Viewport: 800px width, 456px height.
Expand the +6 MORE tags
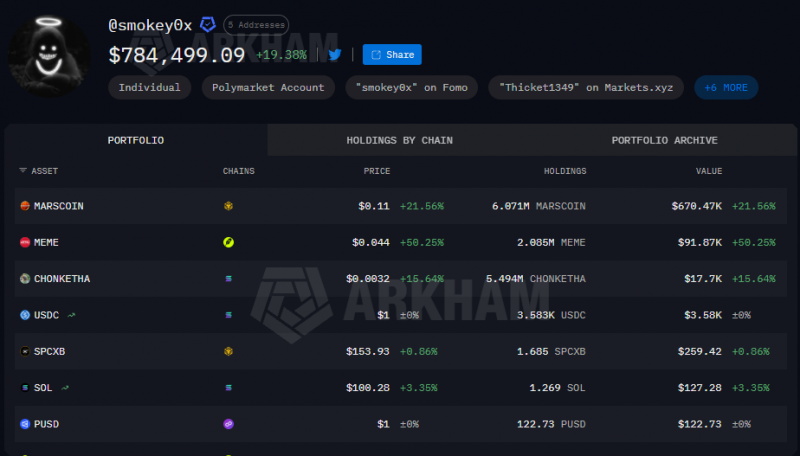coord(726,87)
